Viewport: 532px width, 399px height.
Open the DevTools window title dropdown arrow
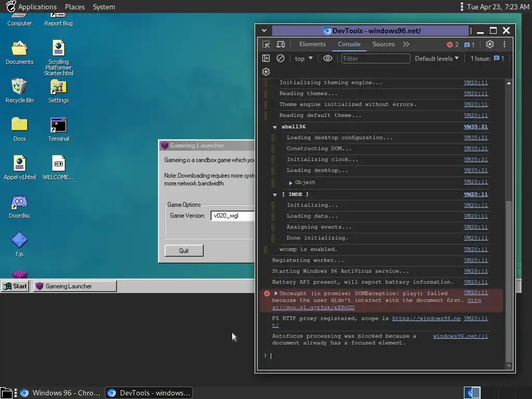(264, 31)
